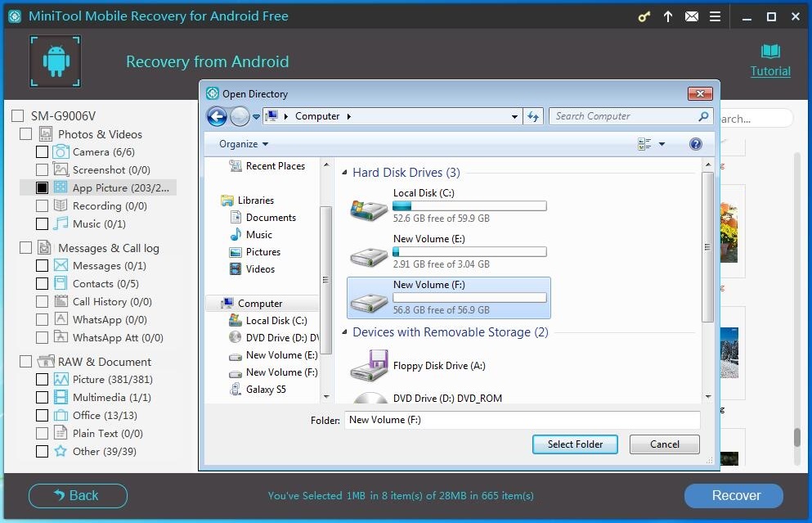Check the Messages (0/1) checkbox
This screenshot has width=812, height=523.
click(42, 265)
